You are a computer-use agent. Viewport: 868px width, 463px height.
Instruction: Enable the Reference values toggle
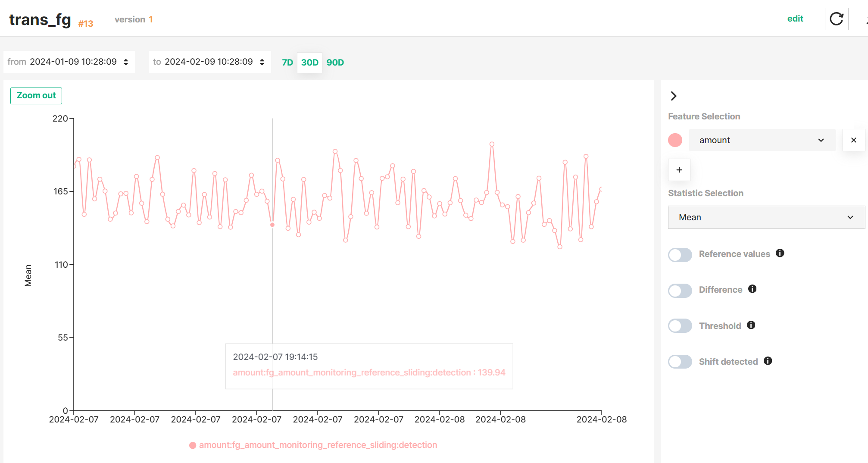pyautogui.click(x=680, y=255)
